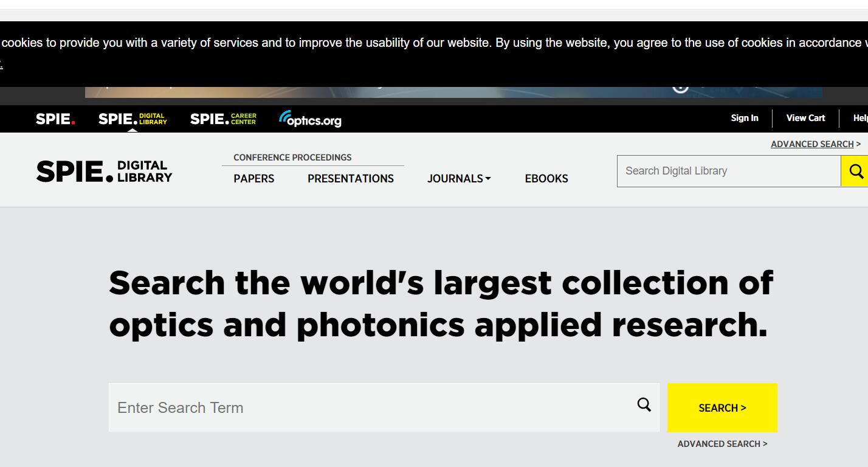Click the yellow magnifier button in the header search
The image size is (868, 467).
coord(855,171)
